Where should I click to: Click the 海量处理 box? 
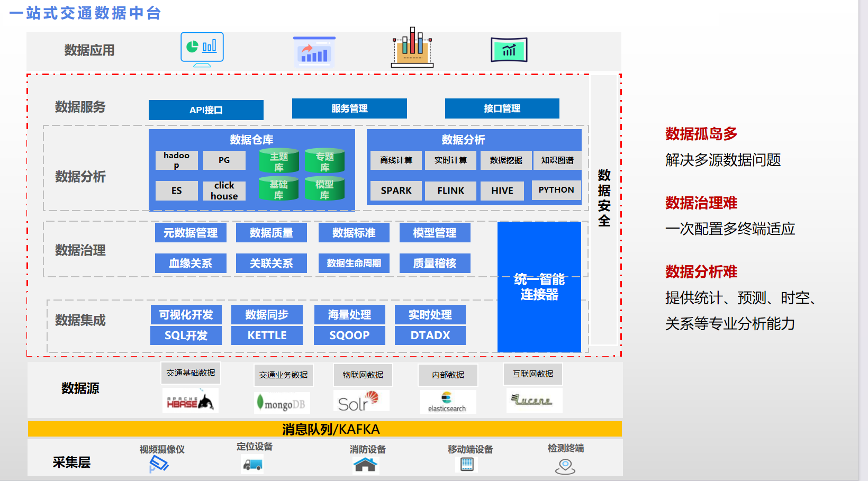point(349,315)
